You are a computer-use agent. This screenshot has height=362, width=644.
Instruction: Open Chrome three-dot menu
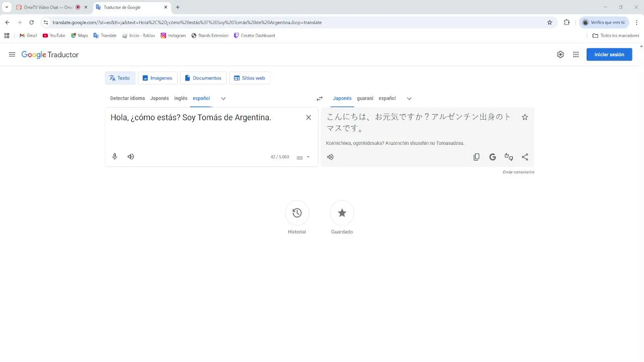point(636,23)
